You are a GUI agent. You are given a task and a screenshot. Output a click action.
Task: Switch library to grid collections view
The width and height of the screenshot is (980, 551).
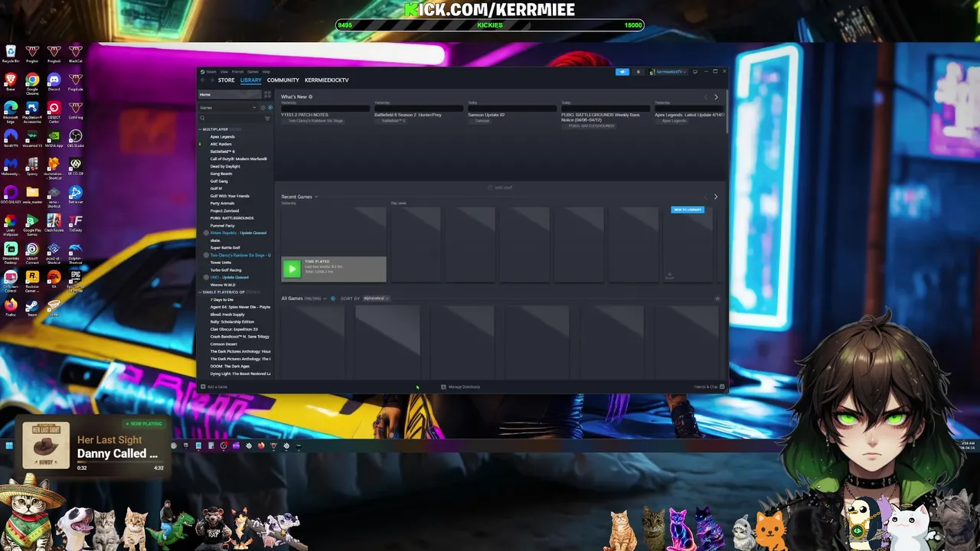pyautogui.click(x=267, y=94)
